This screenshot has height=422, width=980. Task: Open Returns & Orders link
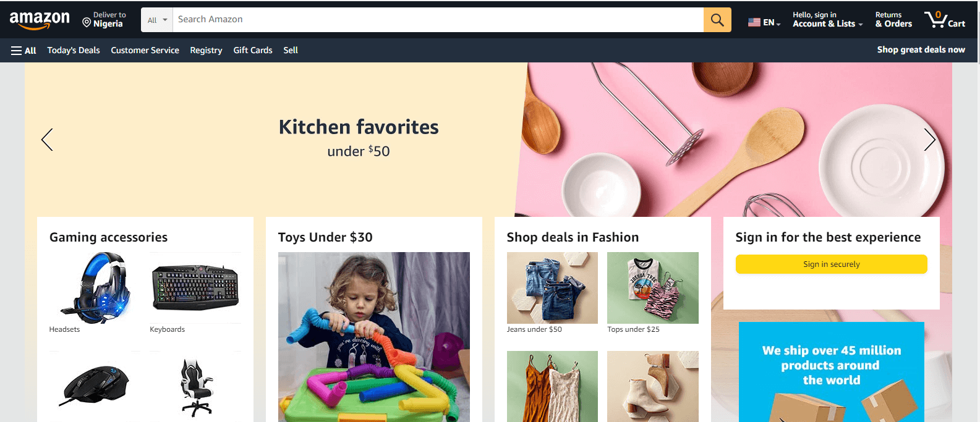coord(893,20)
